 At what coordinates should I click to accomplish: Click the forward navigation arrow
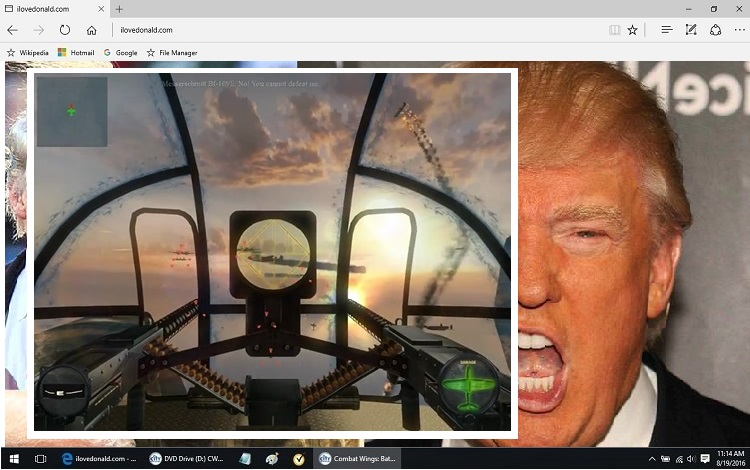click(x=39, y=30)
